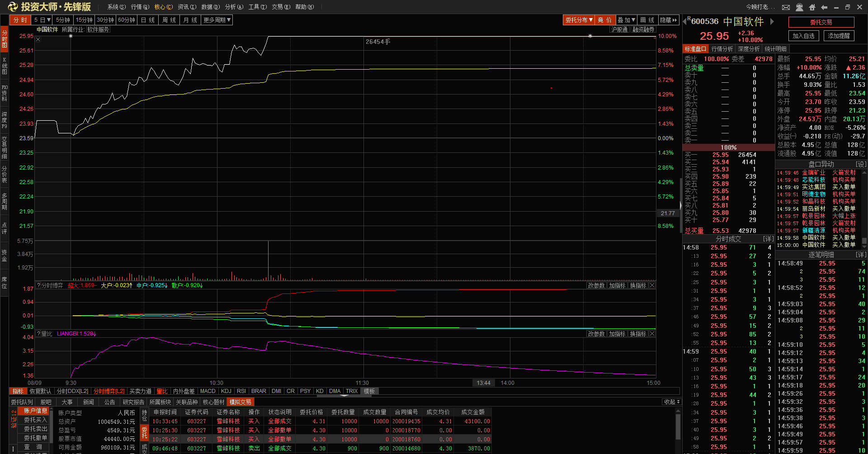Toggle the 竞价 display
Image resolution: width=868 pixels, height=454 pixels.
[x=605, y=20]
